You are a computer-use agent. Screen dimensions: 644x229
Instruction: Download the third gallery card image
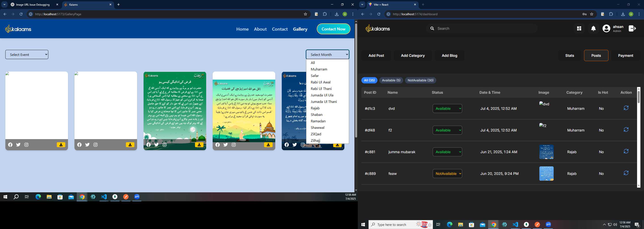pyautogui.click(x=199, y=145)
